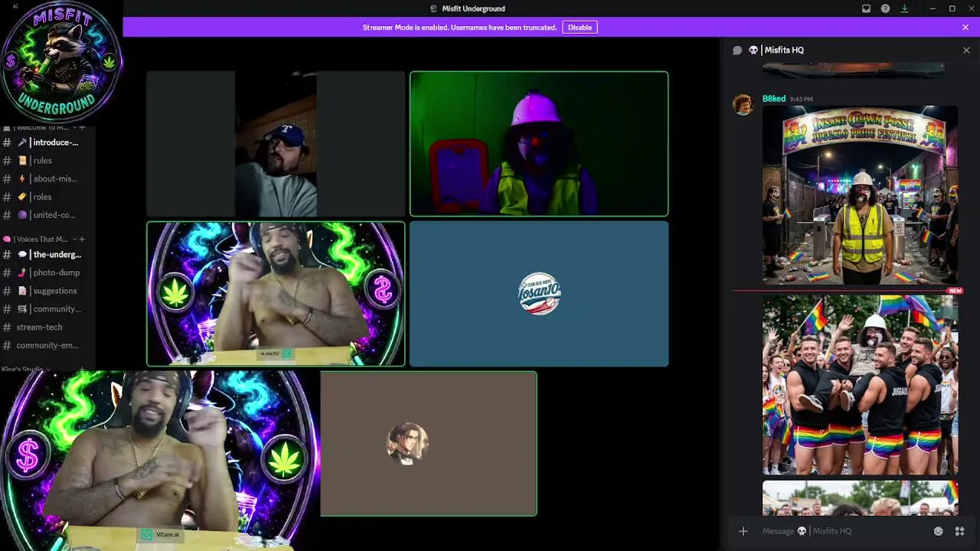Viewport: 980px width, 551px height.
Task: Click the hash icon beside stream-tech channel
Action: pyautogui.click(x=7, y=328)
